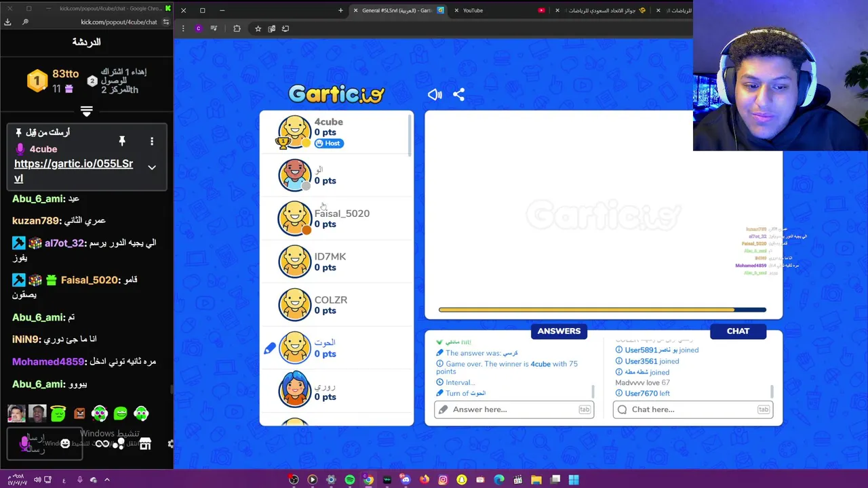Click username Mohamed4859 in Kick chat
Image resolution: width=868 pixels, height=488 pixels.
48,362
